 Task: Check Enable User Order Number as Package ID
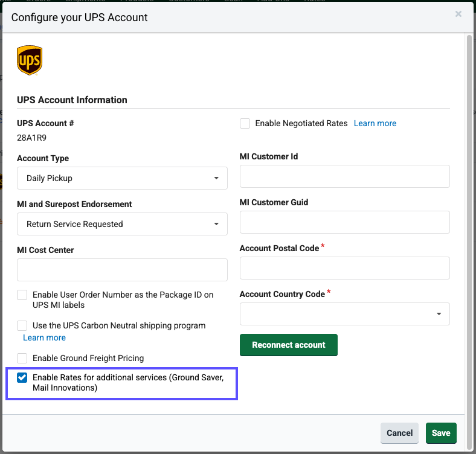[22, 295]
